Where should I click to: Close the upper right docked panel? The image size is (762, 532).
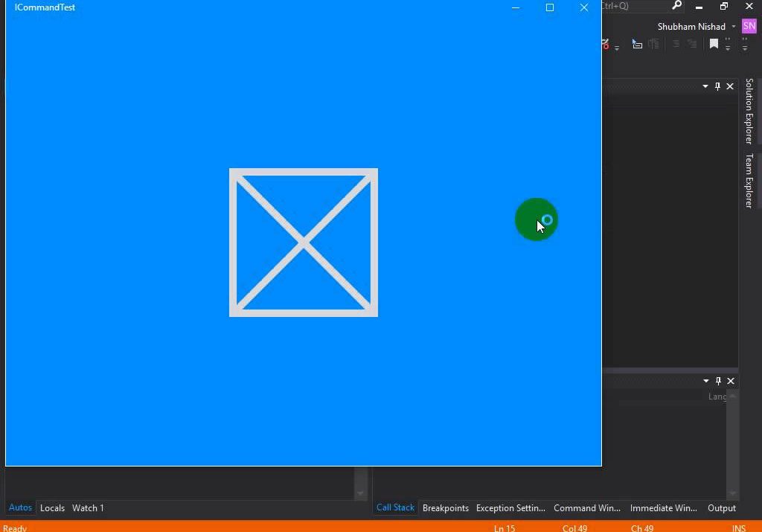(x=730, y=86)
